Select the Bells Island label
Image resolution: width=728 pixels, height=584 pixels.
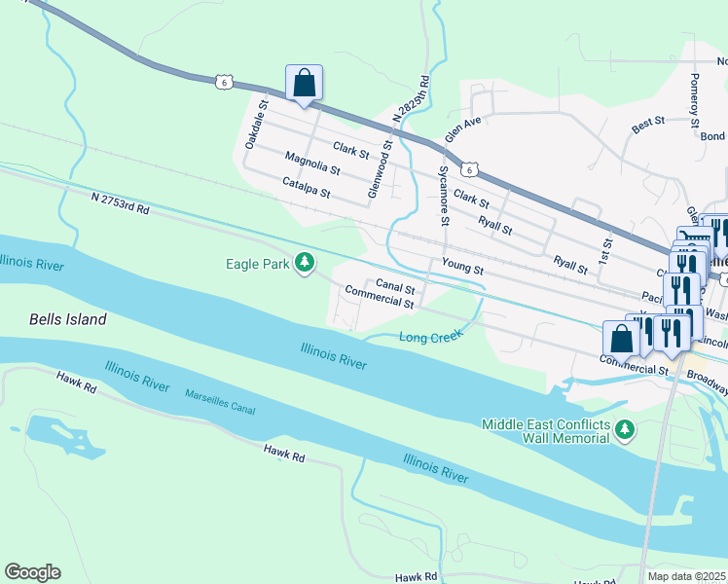68,319
